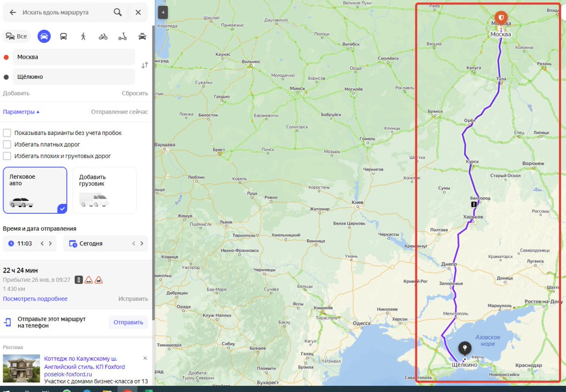The image size is (566, 392).
Task: Choose the bicycle routing icon
Action: [x=103, y=36]
